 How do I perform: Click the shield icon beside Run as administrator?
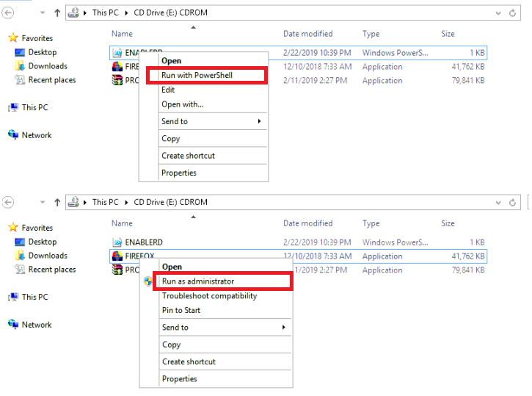pos(148,281)
